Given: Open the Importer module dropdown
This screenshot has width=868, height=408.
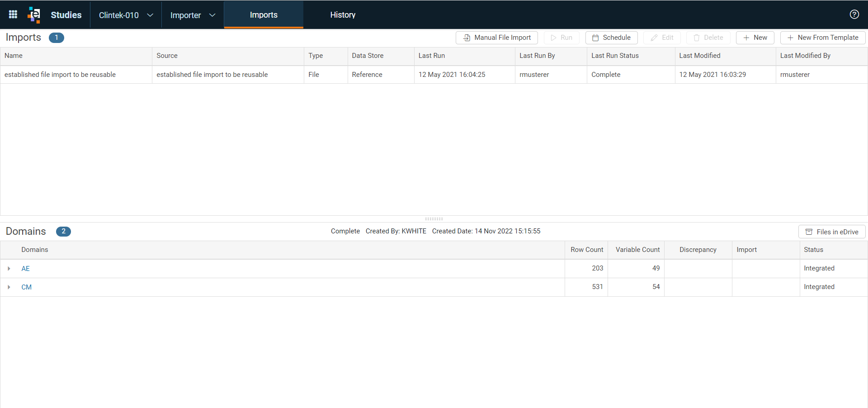Looking at the screenshot, I should 193,15.
